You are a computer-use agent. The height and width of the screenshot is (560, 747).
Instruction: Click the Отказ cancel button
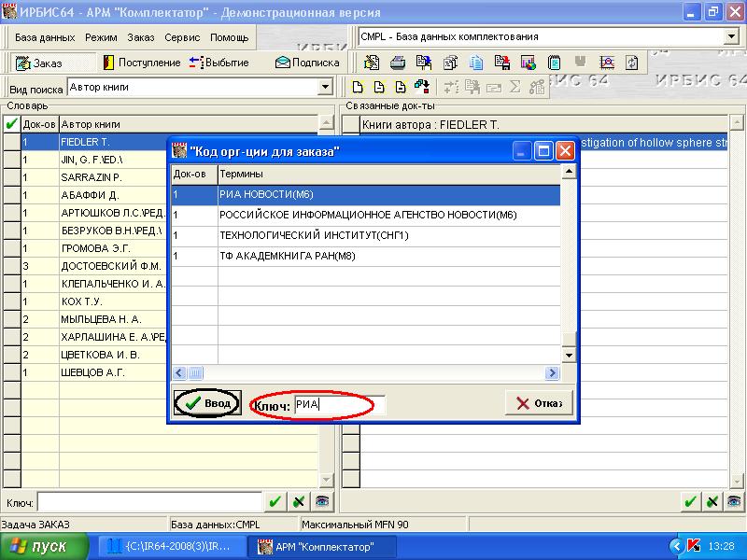[538, 403]
